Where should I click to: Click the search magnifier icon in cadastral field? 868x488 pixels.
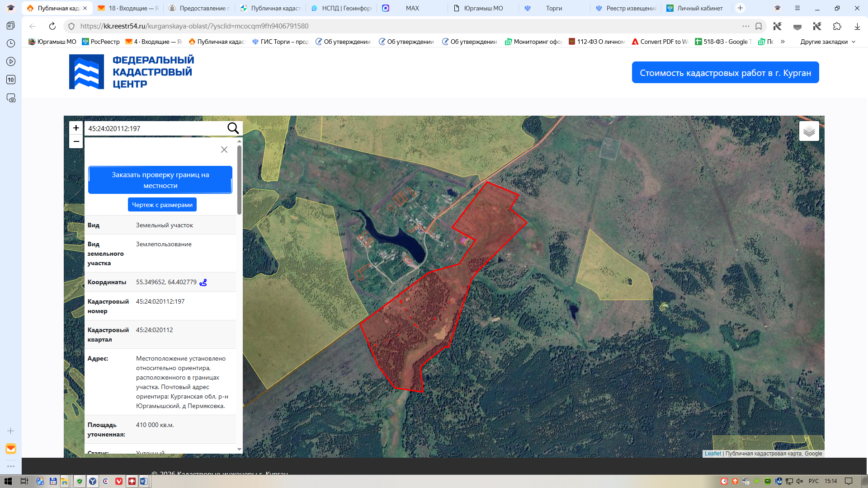[233, 128]
